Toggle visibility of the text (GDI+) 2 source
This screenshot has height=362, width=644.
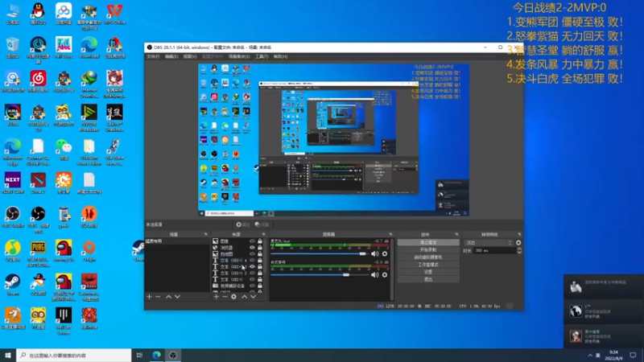click(252, 273)
